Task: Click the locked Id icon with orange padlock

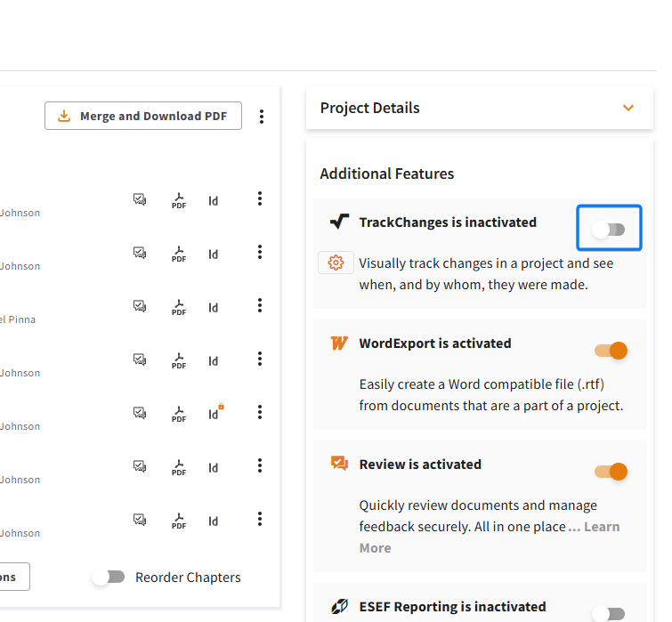Action: click(x=215, y=412)
